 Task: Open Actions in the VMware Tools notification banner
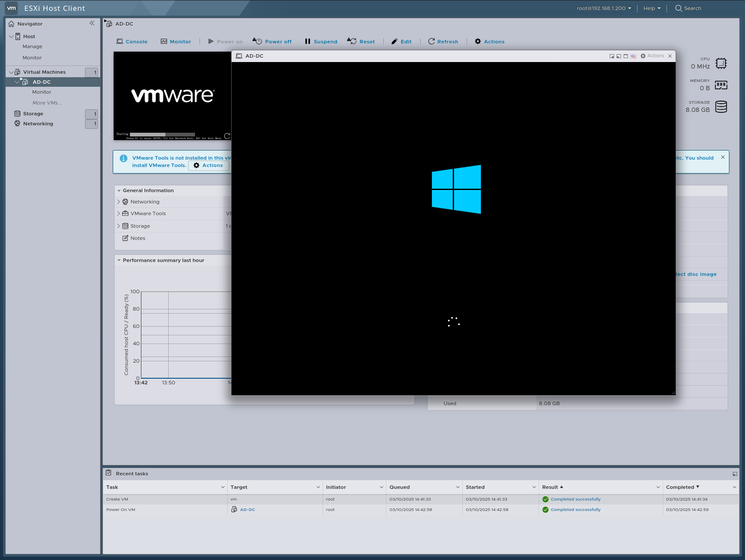209,165
